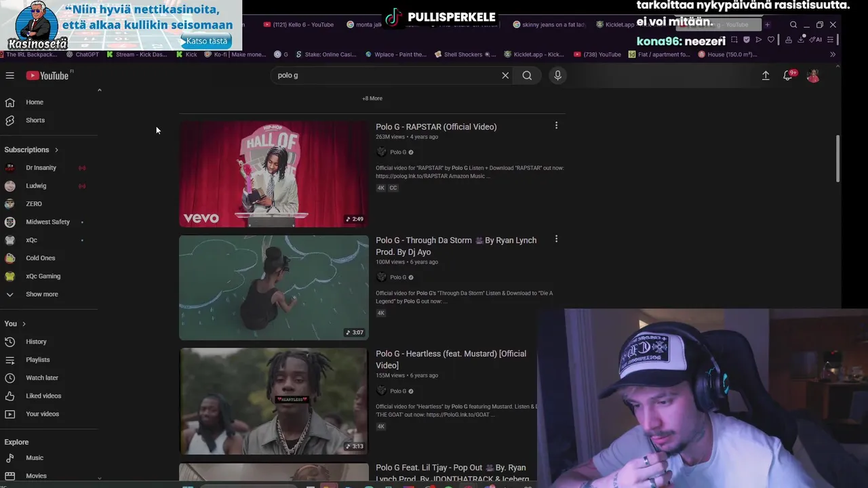Open Shorts in the sidebar
Image resolution: width=868 pixels, height=488 pixels.
34,121
